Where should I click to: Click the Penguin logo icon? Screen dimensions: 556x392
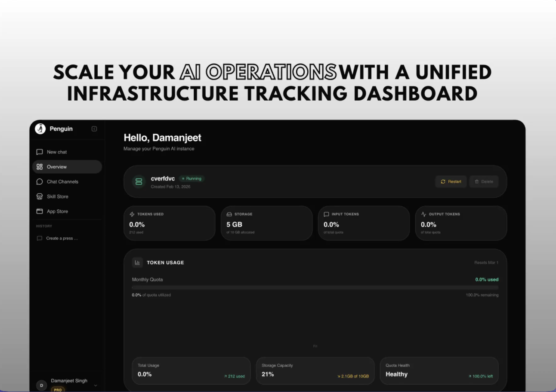[x=40, y=129]
